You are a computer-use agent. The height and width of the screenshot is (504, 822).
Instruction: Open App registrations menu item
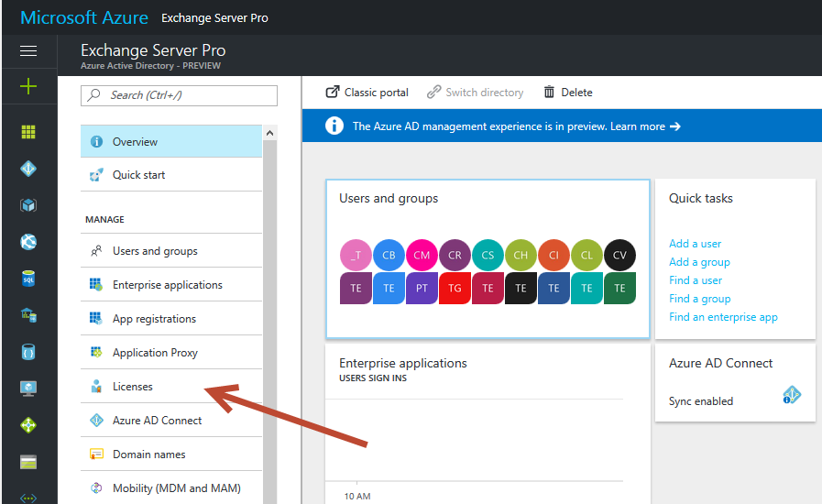tap(171, 318)
